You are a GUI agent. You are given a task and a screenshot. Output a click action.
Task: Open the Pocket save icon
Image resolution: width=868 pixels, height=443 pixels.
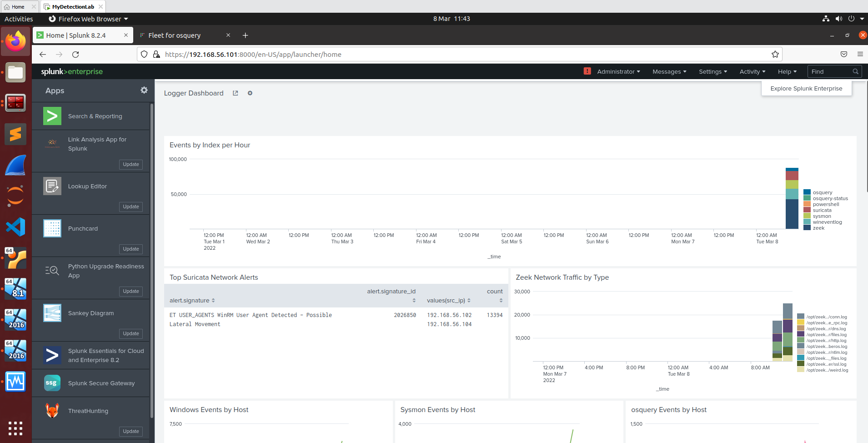tap(844, 54)
